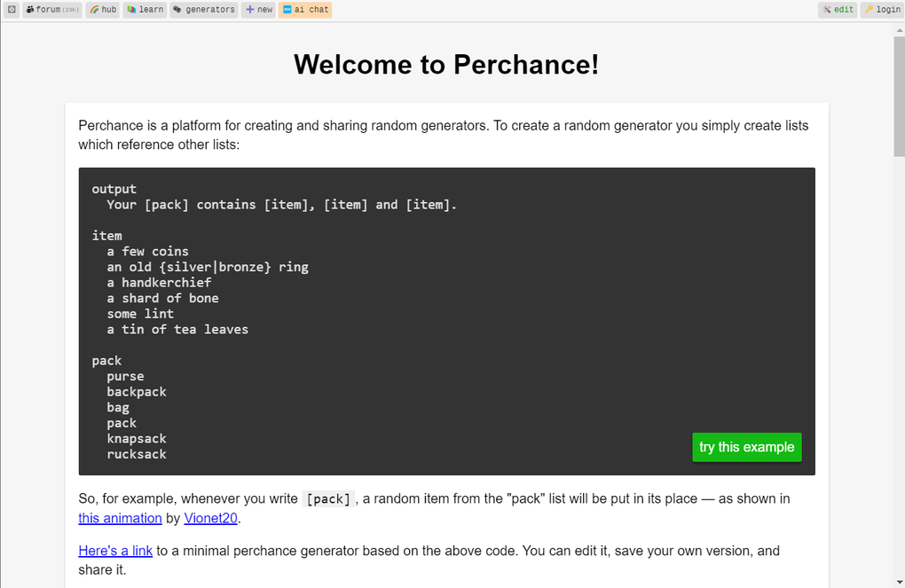Screen dimensions: 905x588
Task: Click the page scrollbar thumb
Action: point(899,97)
